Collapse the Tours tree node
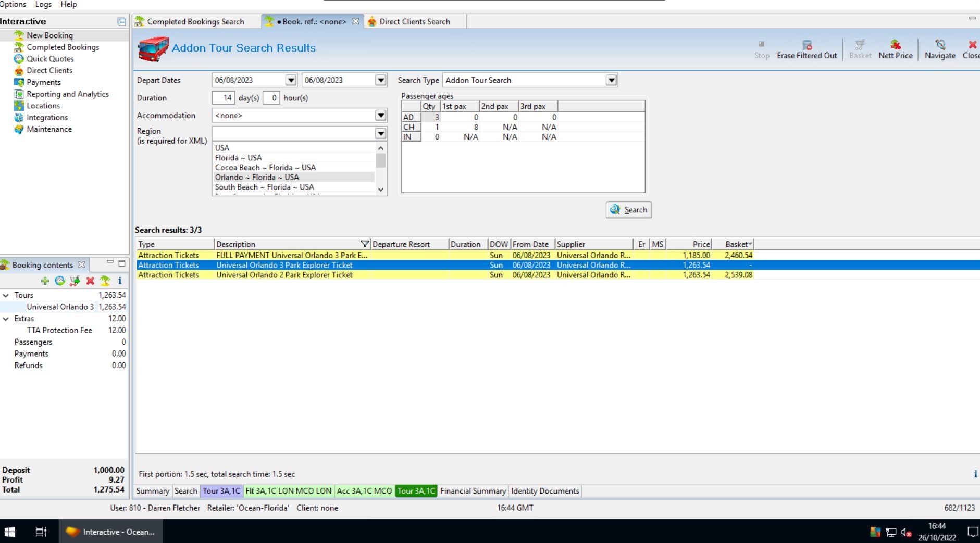 (x=6, y=295)
